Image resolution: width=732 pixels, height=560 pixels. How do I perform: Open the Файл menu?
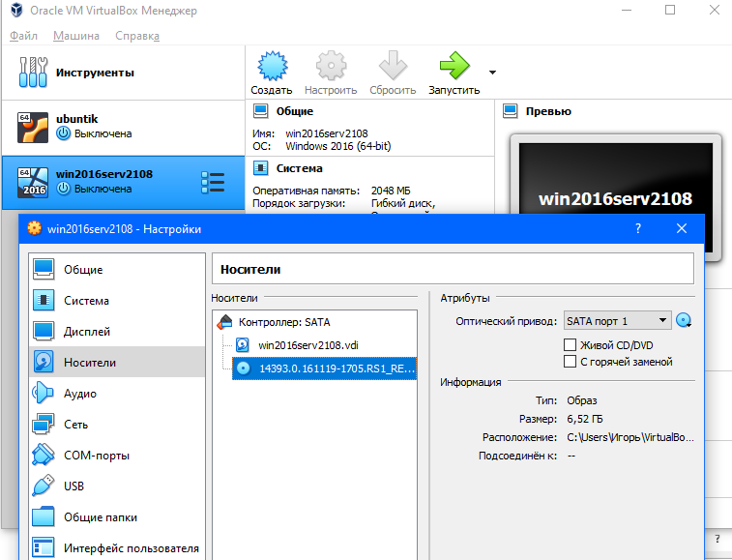tap(23, 36)
